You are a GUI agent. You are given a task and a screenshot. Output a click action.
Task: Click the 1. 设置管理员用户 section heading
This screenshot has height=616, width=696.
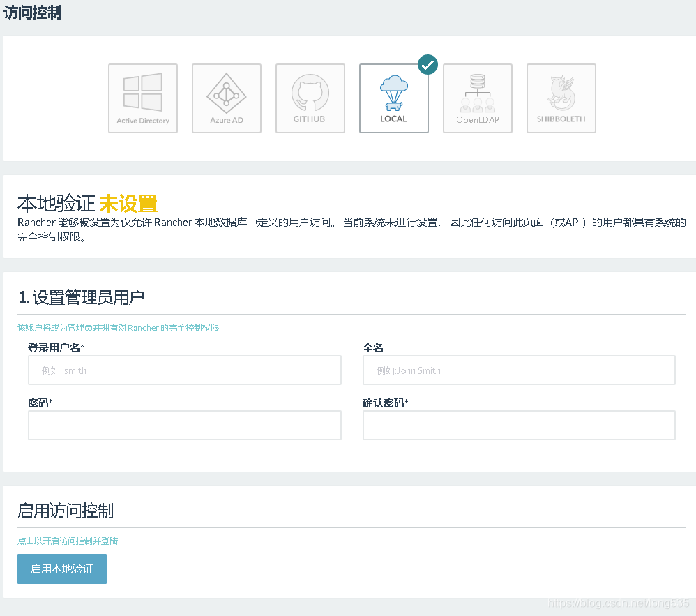(81, 297)
